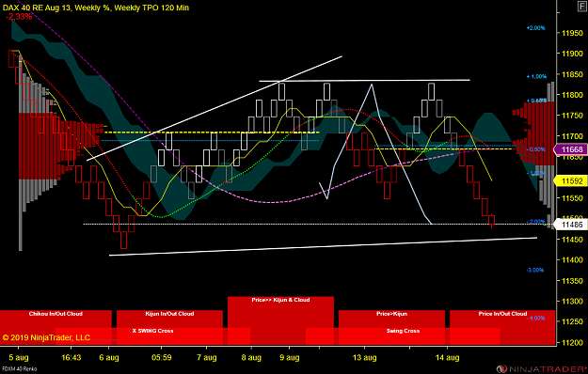
Task: Select the white 11486 current price marker
Action: click(x=571, y=225)
